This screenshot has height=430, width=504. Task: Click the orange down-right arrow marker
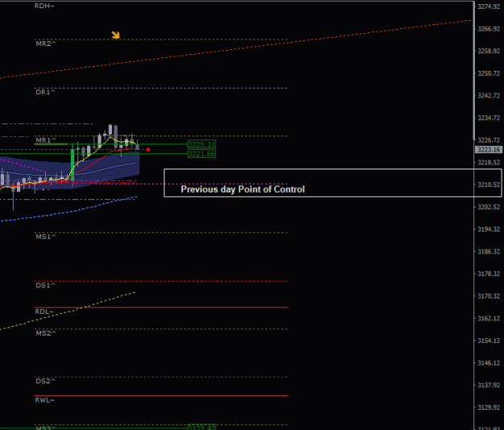pyautogui.click(x=115, y=35)
